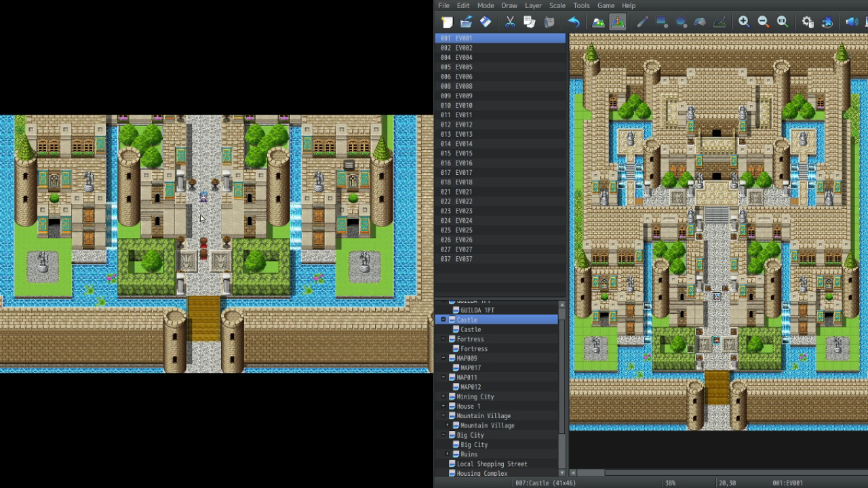Screen dimensions: 868x488
Task: Click the Paste clipboard icon
Action: [549, 22]
